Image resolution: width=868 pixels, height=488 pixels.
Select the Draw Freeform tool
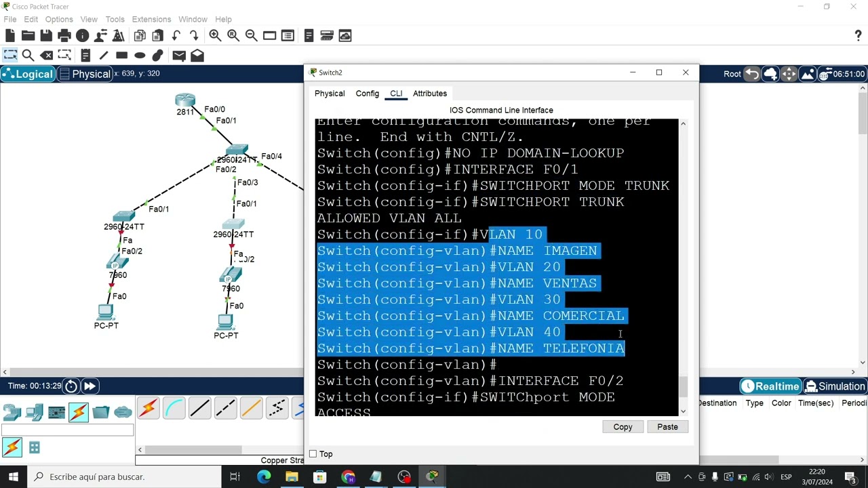point(157,55)
